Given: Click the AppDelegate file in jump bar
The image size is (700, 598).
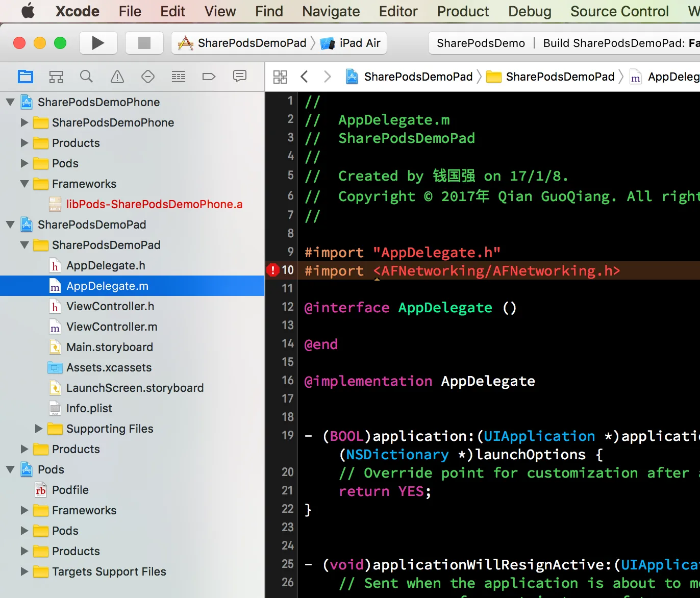Looking at the screenshot, I should 665,77.
